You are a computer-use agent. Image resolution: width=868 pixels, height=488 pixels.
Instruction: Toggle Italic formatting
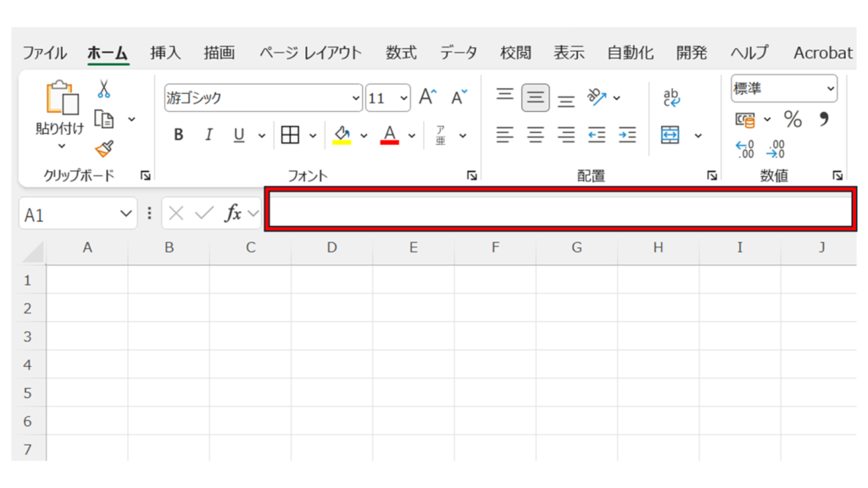tap(209, 135)
